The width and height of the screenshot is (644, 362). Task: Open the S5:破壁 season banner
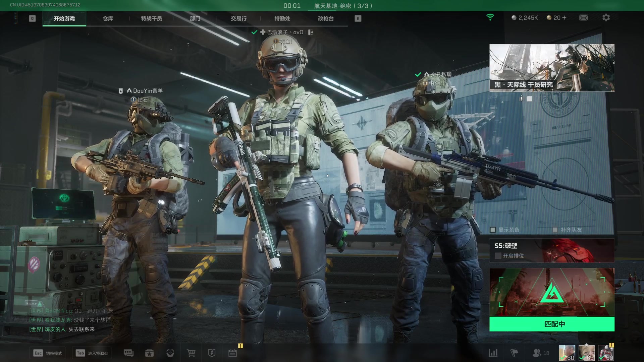pyautogui.click(x=552, y=250)
